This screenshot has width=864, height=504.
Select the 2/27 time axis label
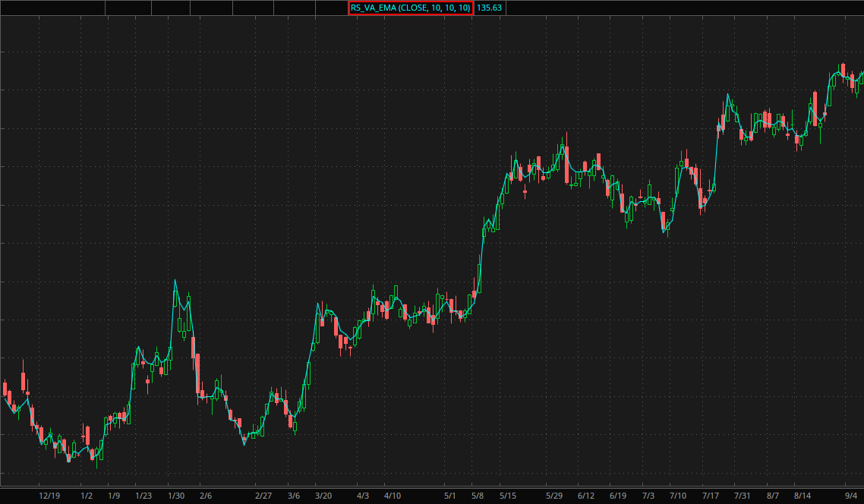click(263, 496)
